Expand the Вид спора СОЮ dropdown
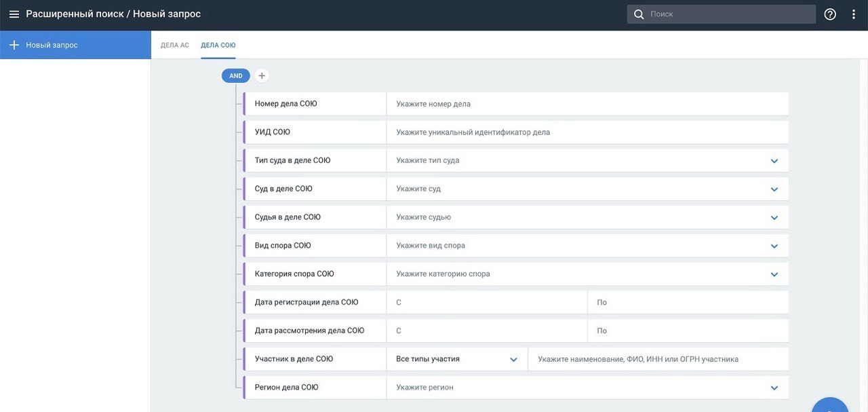This screenshot has height=412, width=868. [x=774, y=246]
